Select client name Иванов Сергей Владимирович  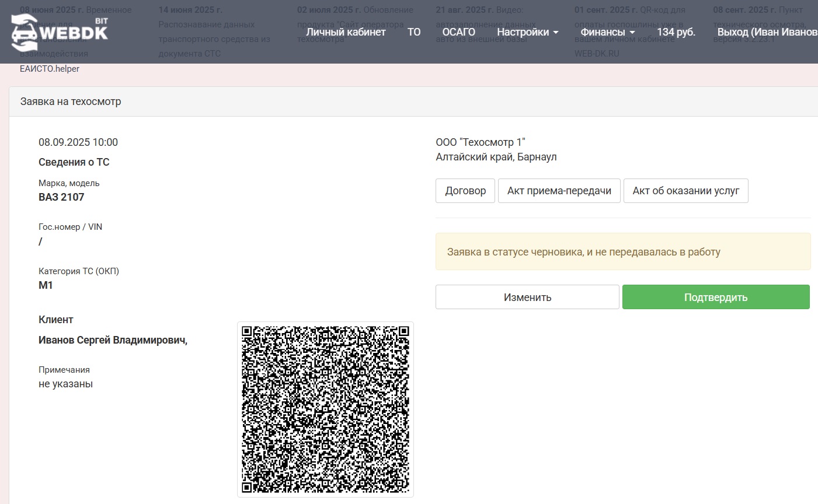coord(113,340)
